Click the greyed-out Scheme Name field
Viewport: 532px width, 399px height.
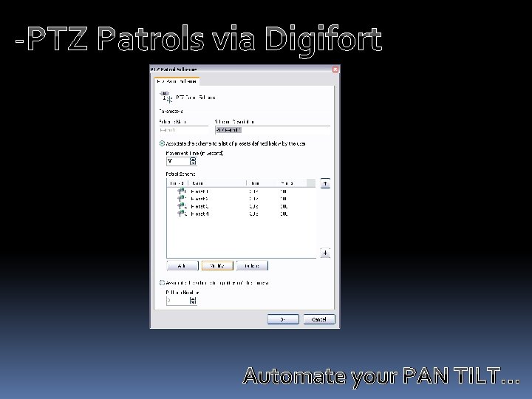tap(183, 130)
